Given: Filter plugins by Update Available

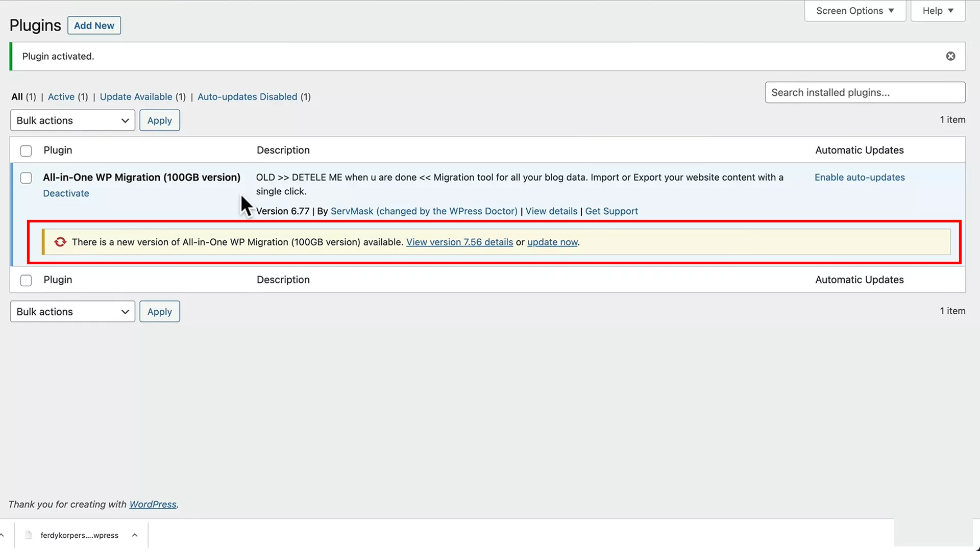Looking at the screenshot, I should pos(136,96).
